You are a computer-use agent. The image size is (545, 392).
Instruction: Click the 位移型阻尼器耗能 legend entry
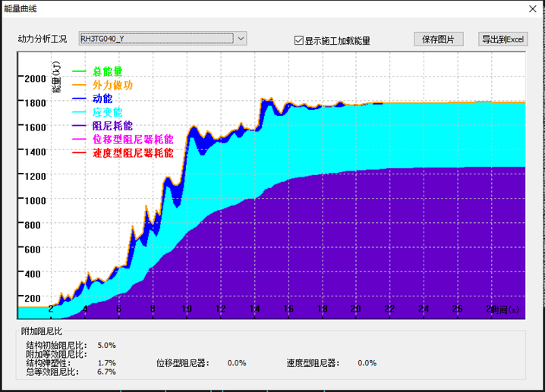(133, 140)
